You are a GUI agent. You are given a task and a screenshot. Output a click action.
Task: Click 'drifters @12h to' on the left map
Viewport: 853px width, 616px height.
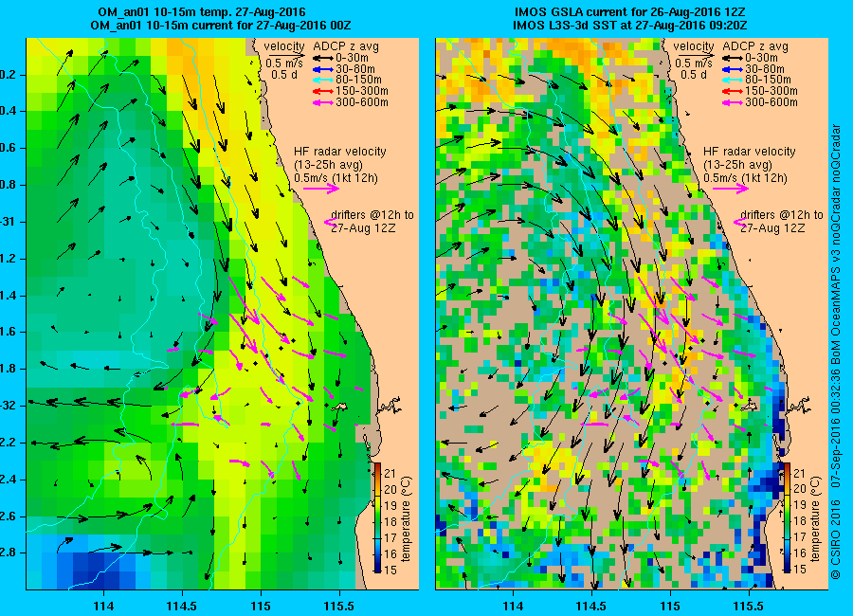click(372, 215)
